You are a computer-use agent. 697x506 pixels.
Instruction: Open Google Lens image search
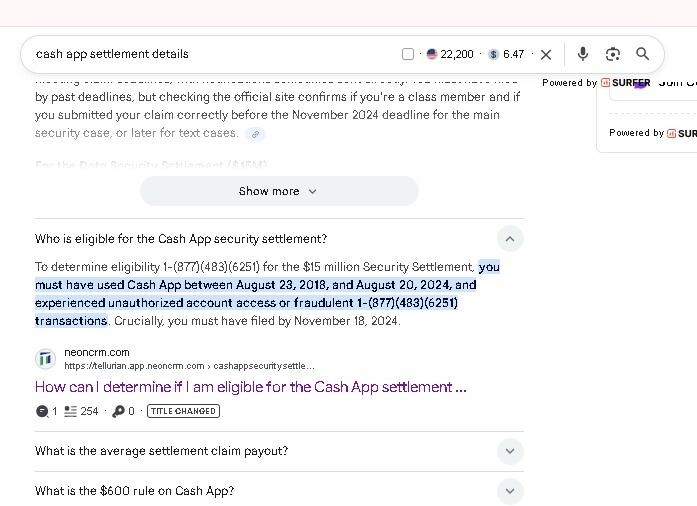point(613,54)
